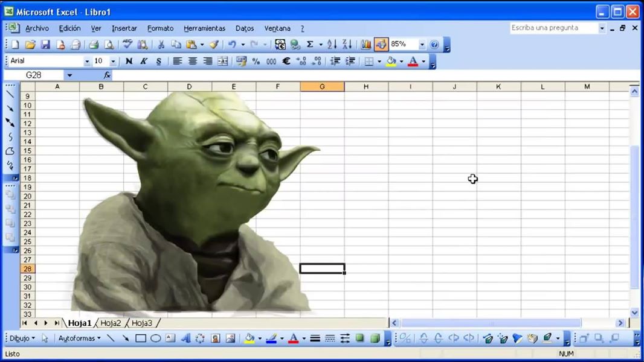Viewport: 644px width, 362px height.
Task: Apply blue line color in drawing toolbar
Action: click(x=271, y=338)
